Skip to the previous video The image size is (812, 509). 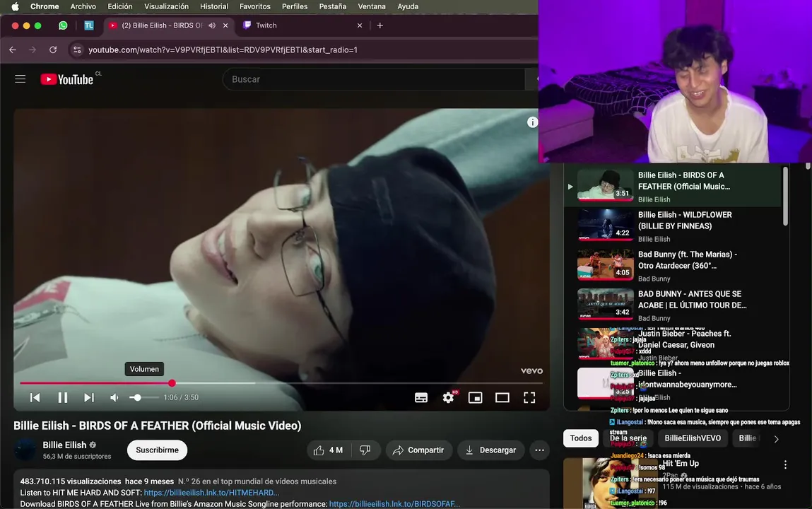[35, 397]
